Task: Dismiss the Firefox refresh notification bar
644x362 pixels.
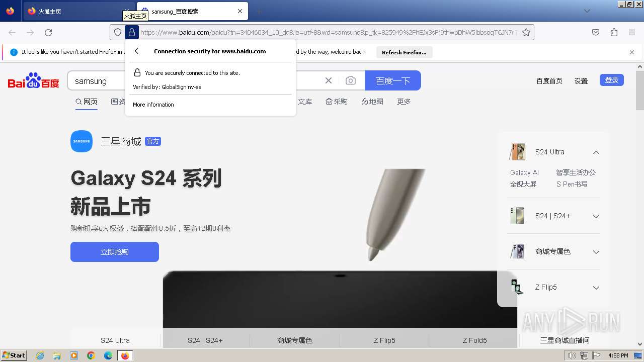Action: (x=632, y=52)
